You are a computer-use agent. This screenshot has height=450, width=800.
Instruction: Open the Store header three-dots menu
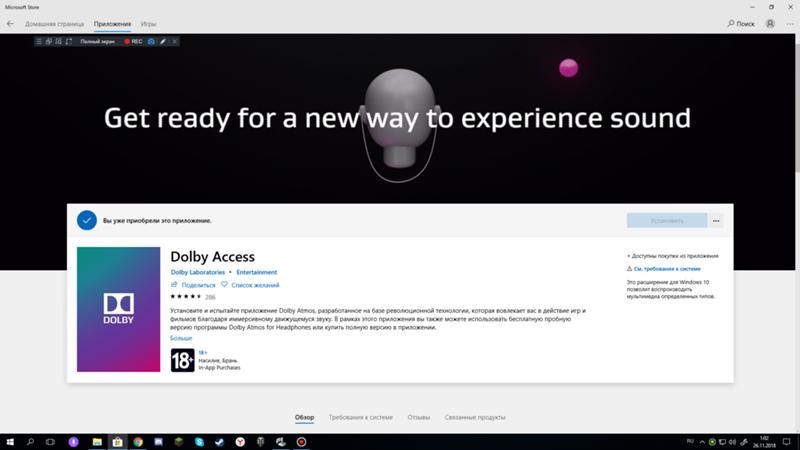click(790, 23)
